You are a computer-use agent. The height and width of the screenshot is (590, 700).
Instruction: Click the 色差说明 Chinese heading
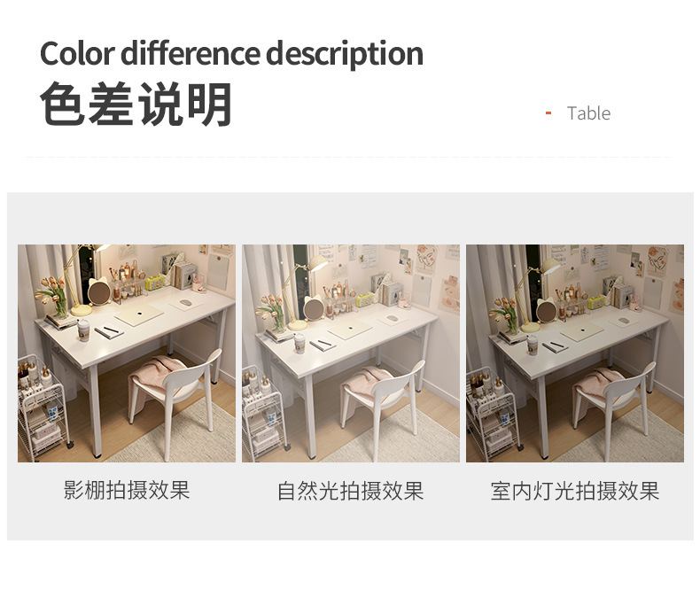[x=136, y=104]
